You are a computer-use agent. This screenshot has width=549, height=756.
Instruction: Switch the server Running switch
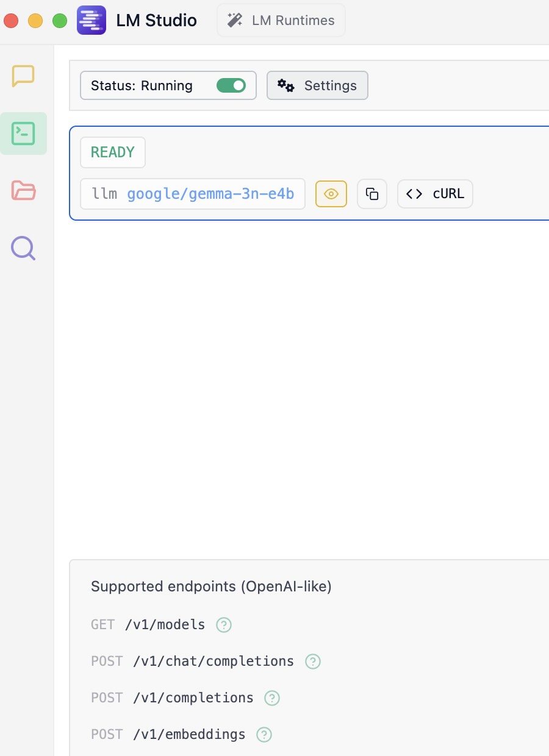point(231,85)
